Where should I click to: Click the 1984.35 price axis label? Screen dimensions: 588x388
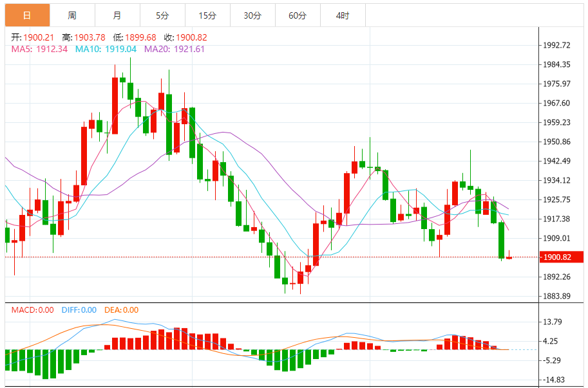pyautogui.click(x=557, y=64)
